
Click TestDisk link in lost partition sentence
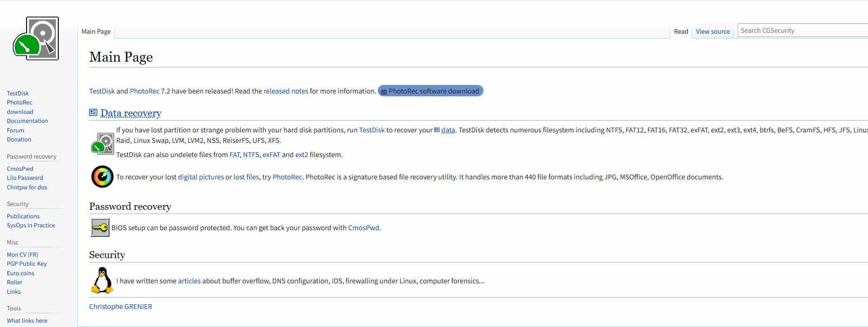[x=372, y=130]
